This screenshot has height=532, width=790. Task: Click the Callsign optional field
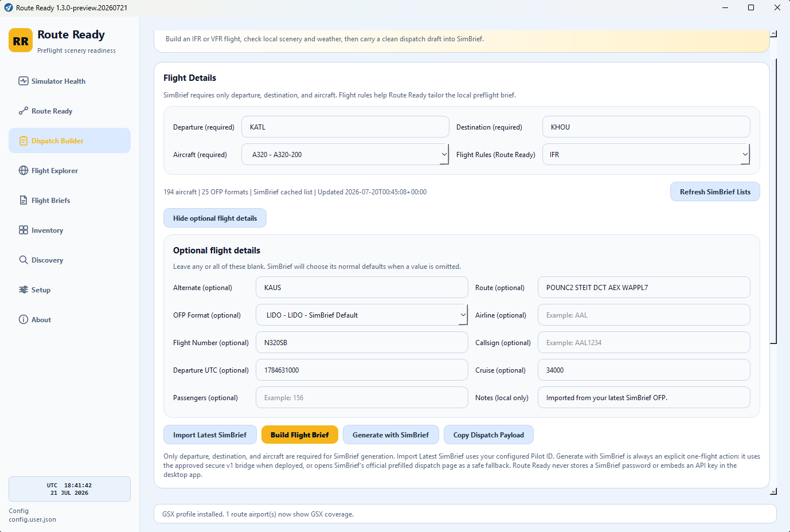[644, 342]
